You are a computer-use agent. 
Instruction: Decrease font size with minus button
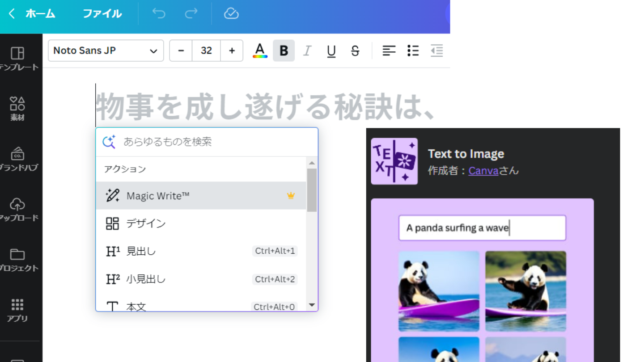pyautogui.click(x=181, y=51)
